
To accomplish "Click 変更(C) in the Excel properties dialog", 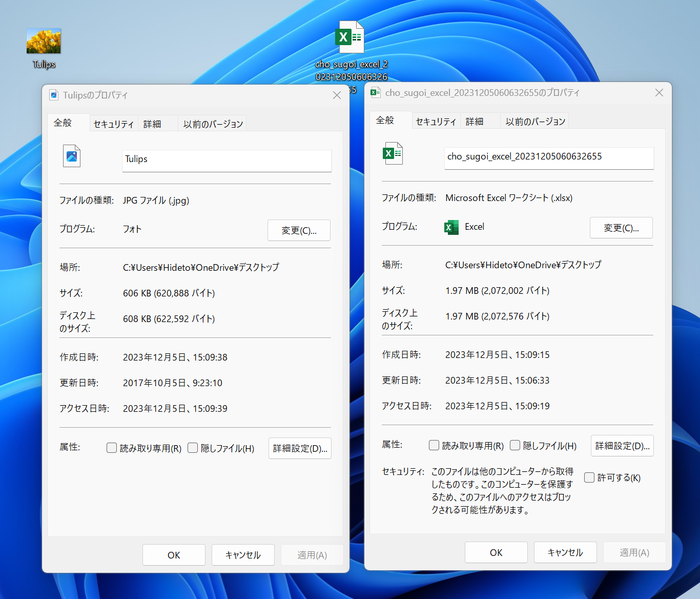I will point(621,228).
